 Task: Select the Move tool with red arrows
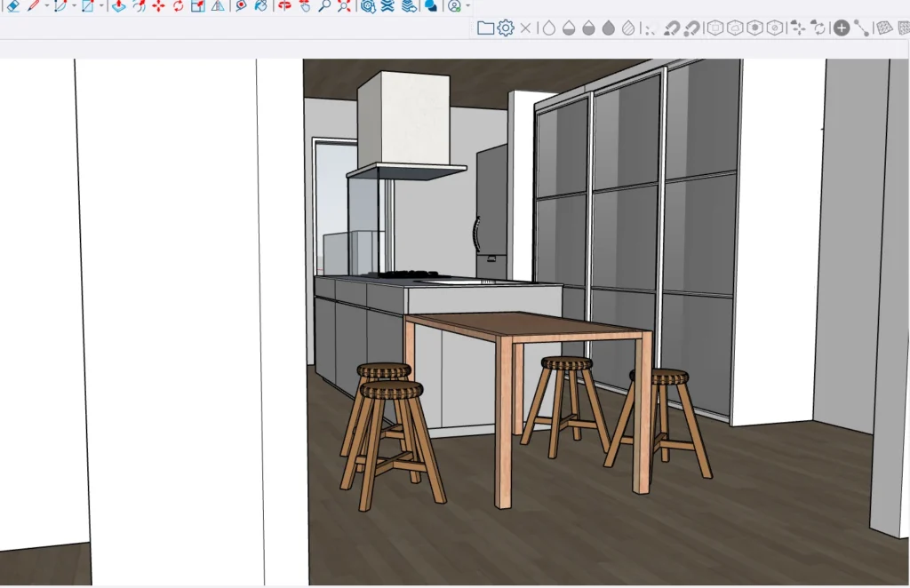click(158, 6)
